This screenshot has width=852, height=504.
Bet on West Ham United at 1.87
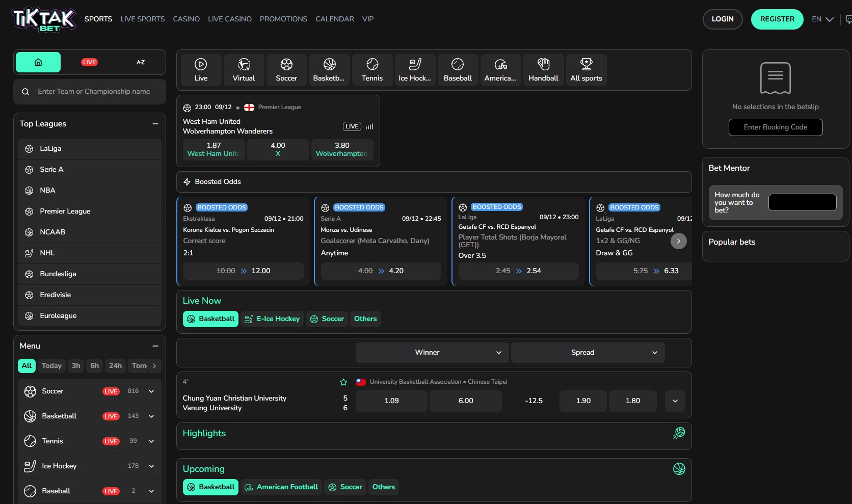coord(214,150)
